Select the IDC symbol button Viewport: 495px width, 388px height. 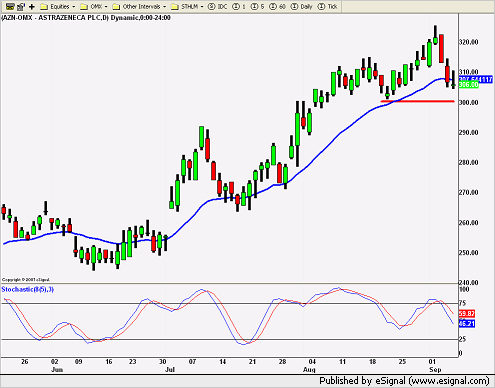point(216,6)
